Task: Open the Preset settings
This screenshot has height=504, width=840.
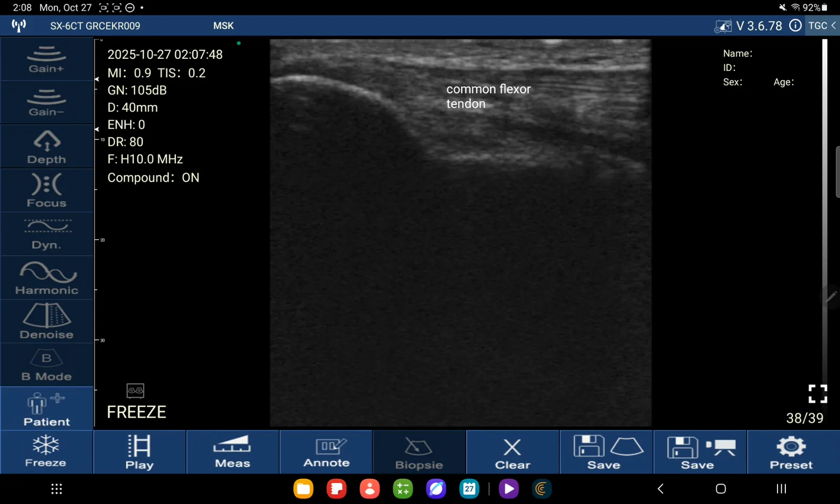Action: [793, 452]
